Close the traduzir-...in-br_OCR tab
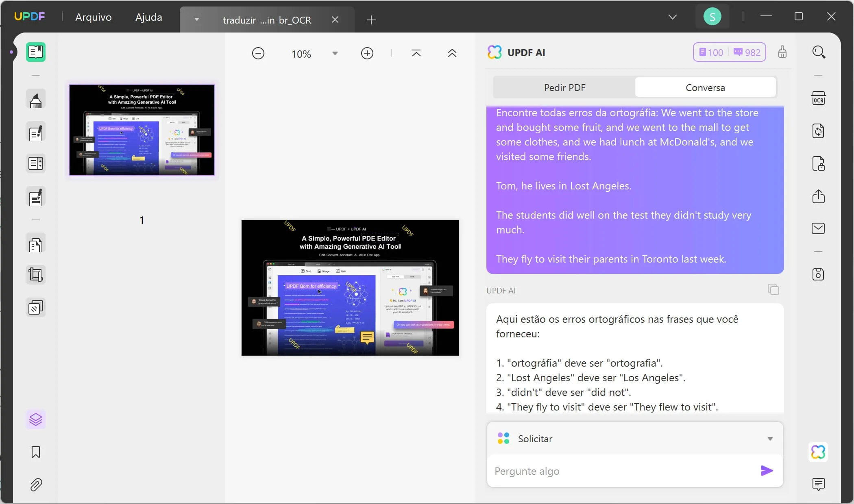 tap(335, 20)
